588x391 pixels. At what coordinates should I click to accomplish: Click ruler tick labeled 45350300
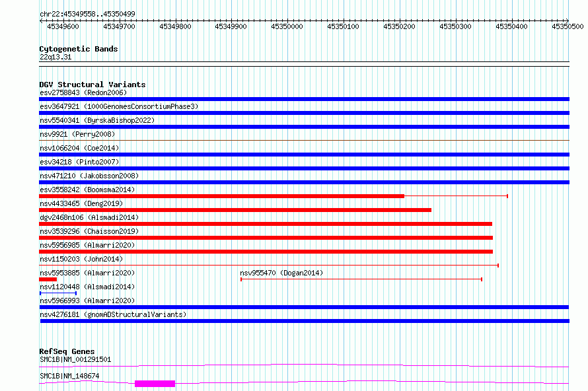[x=456, y=26]
